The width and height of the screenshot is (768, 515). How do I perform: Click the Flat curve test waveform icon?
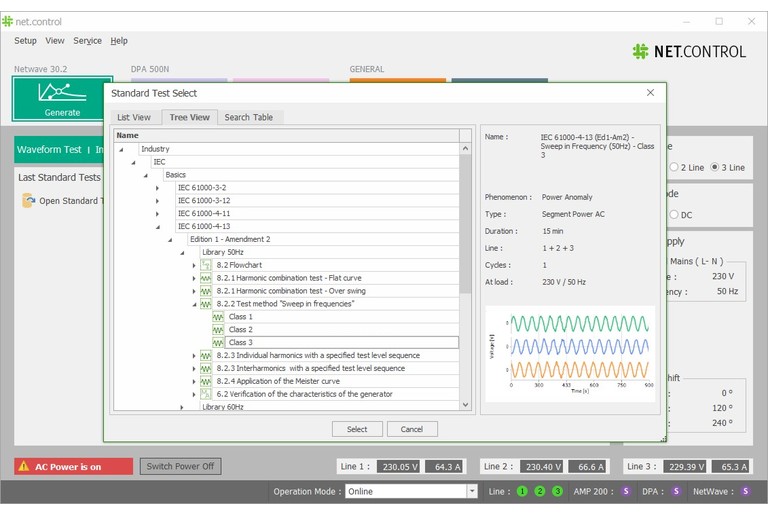[x=206, y=278]
